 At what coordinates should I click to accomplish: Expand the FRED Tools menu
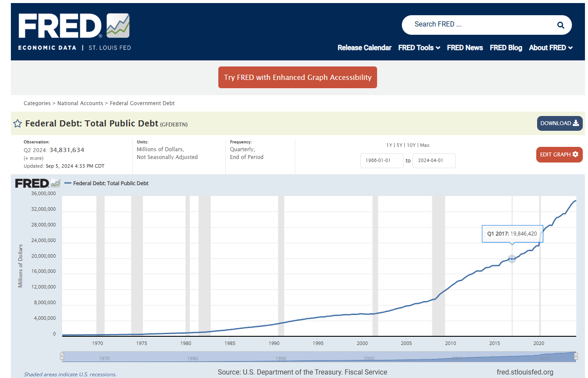click(419, 48)
